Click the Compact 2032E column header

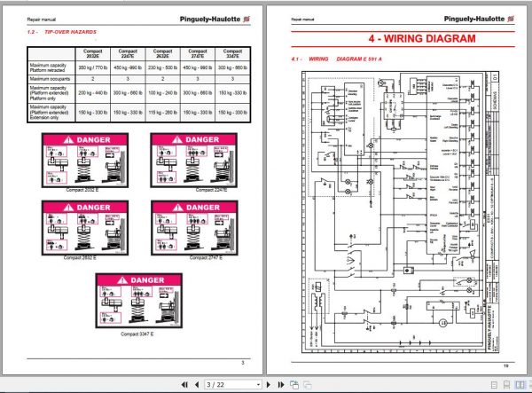coord(92,53)
